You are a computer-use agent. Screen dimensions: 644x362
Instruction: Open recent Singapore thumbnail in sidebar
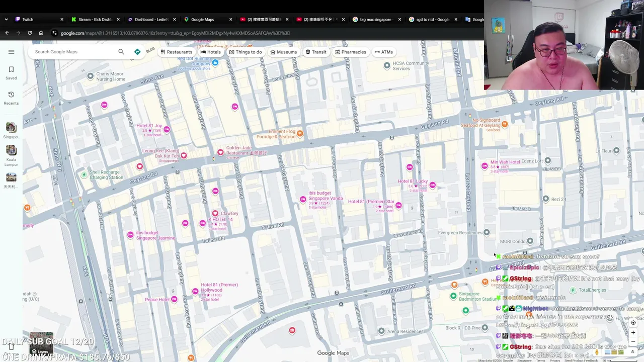click(11, 128)
